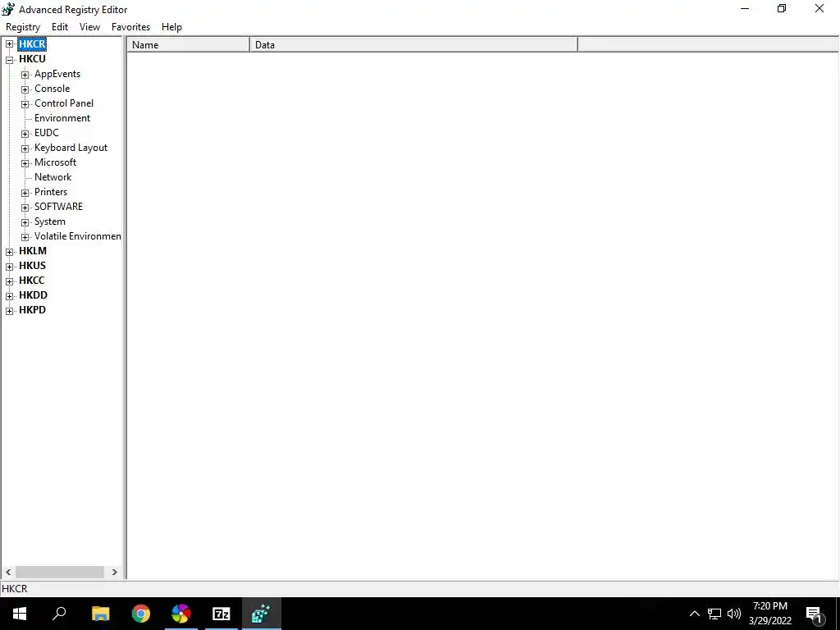Expand the HKUS root key
Screen dimensions: 840x630
[10, 267]
